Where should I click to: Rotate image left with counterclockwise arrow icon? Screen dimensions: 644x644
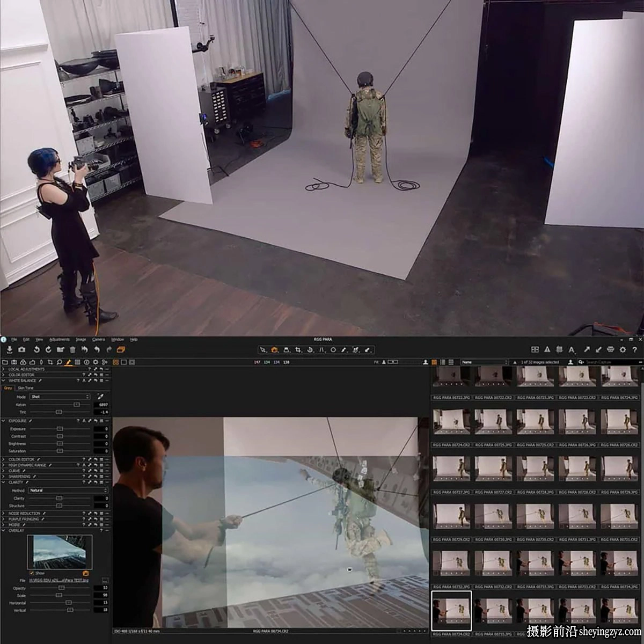(36, 350)
